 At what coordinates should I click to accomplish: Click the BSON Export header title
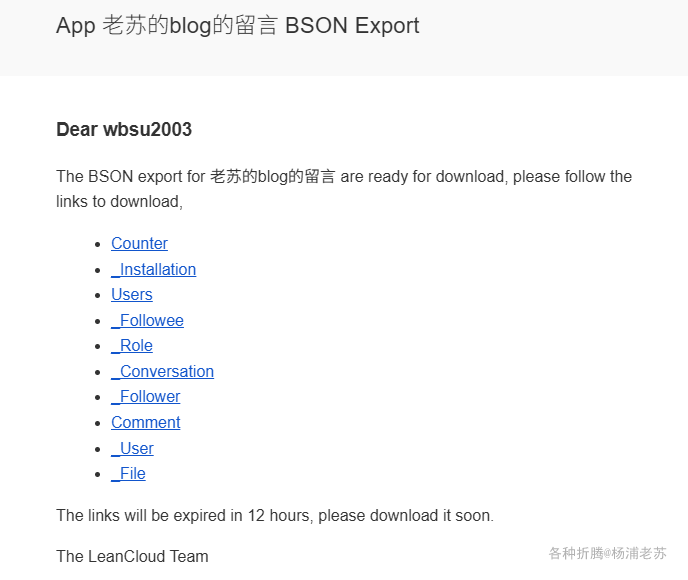point(237,26)
